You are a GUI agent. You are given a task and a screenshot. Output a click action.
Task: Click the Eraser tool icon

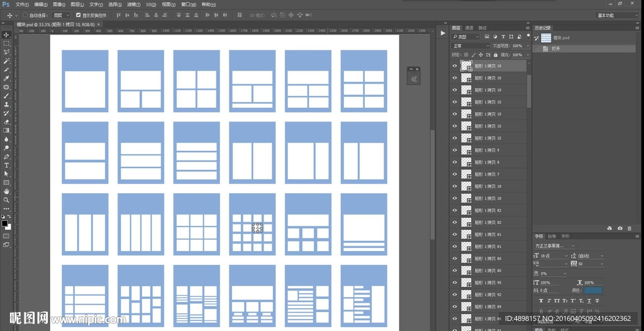[6, 121]
